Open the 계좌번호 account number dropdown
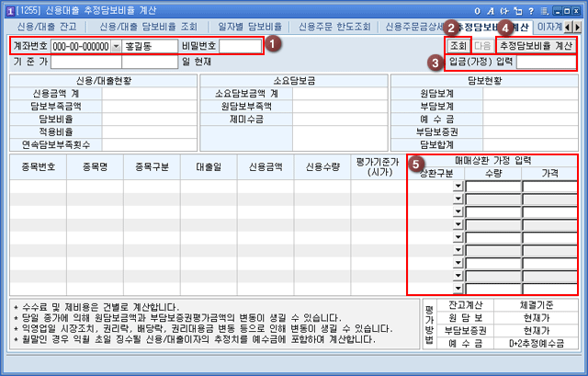Viewport: 588px width, 376px height. point(117,46)
